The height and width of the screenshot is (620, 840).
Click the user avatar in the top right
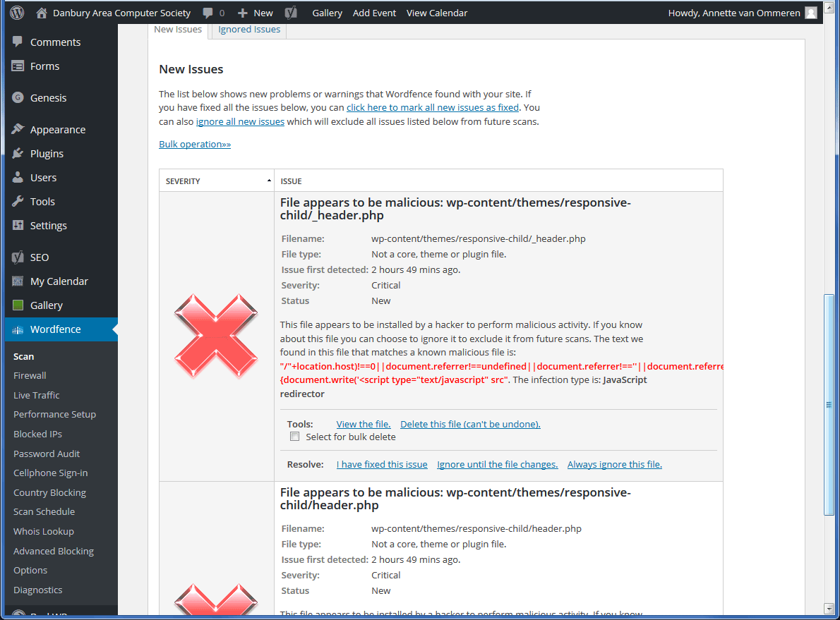pyautogui.click(x=811, y=13)
